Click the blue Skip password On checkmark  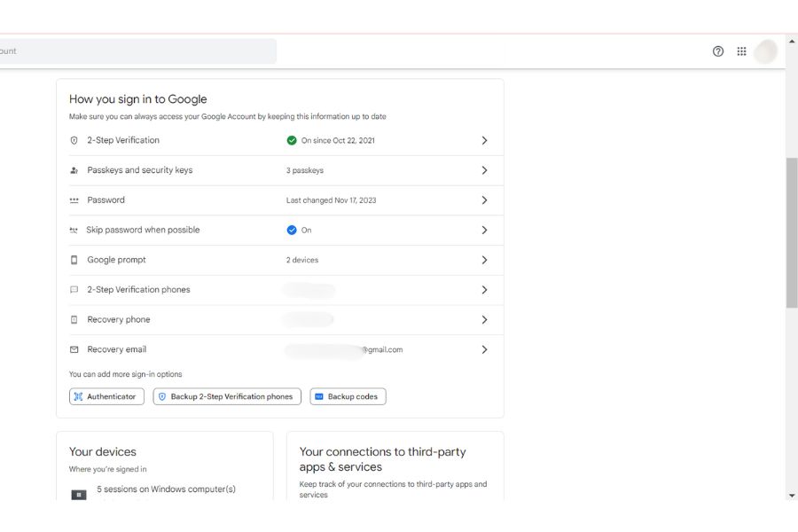tap(292, 231)
